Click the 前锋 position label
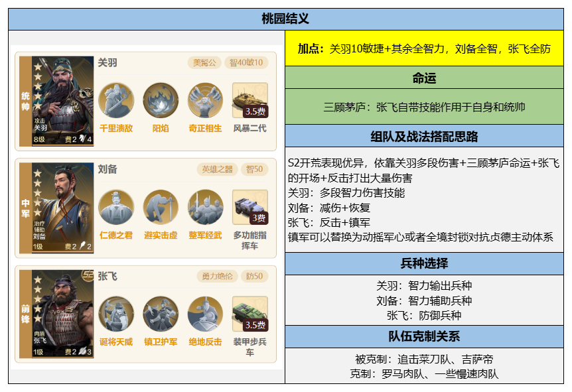 point(25,314)
